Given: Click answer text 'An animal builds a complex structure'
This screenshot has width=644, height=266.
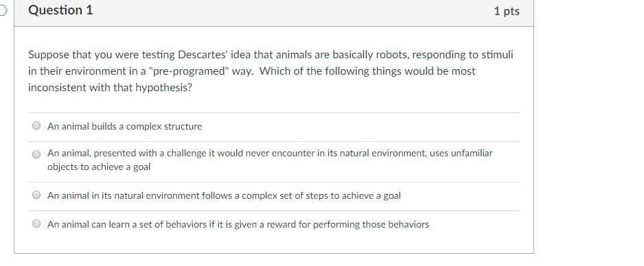Looking at the screenshot, I should coord(124,126).
